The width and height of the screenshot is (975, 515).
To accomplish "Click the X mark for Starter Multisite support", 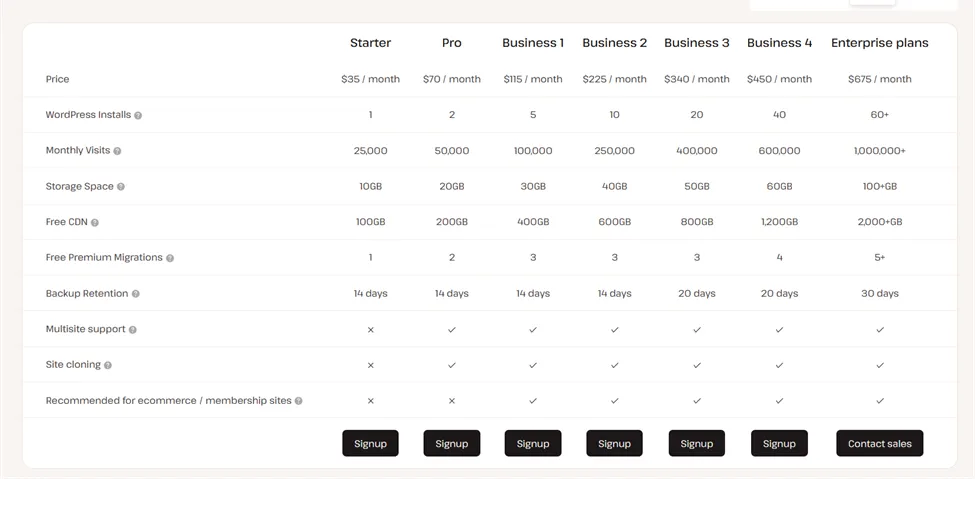I will [x=371, y=330].
